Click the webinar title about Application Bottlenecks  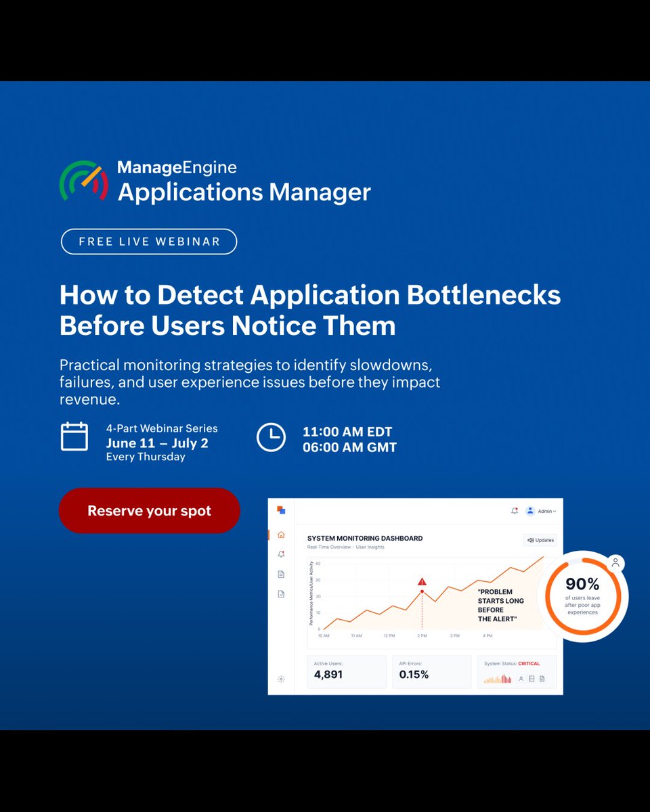310,311
